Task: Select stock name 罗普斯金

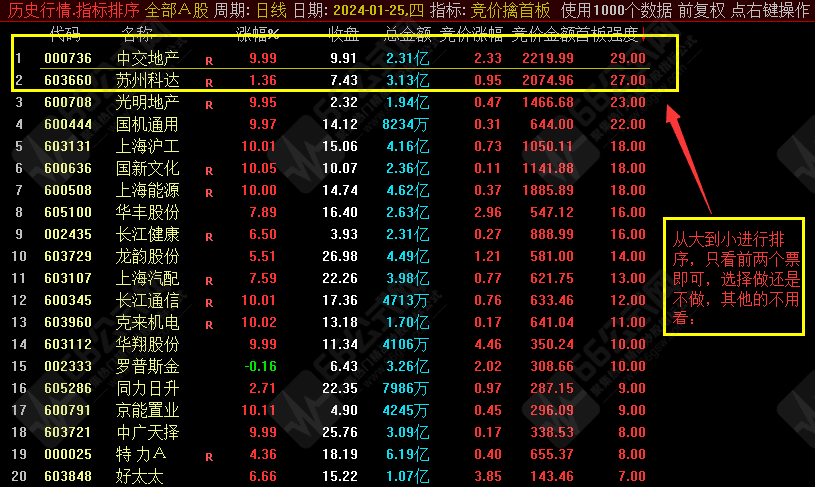Action: tap(148, 366)
